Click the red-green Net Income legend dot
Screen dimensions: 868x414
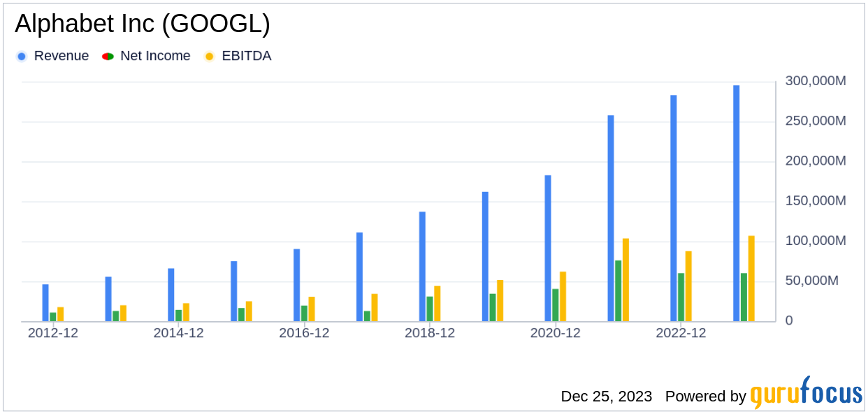click(108, 57)
